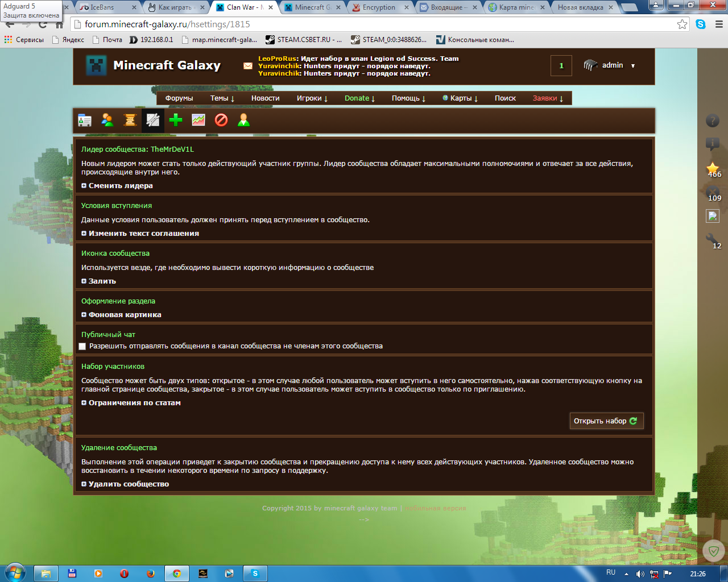Switch to the 'IceBans' browser tab
728x582 pixels.
click(108, 7)
